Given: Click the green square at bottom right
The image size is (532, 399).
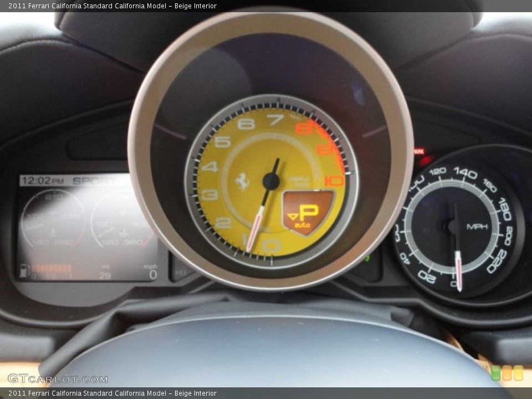Looking at the screenshot, I should click(495, 373).
